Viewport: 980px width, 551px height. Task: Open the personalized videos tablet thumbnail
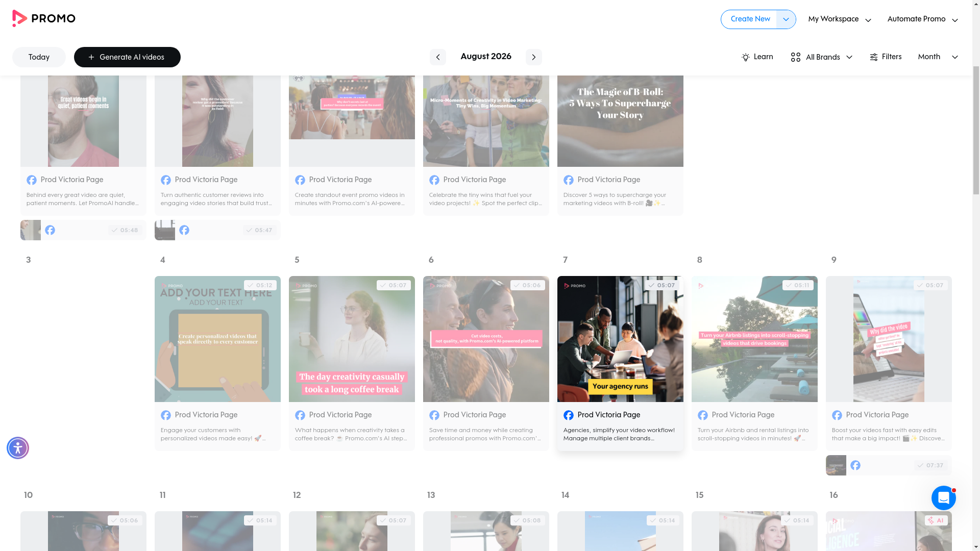pos(217,339)
